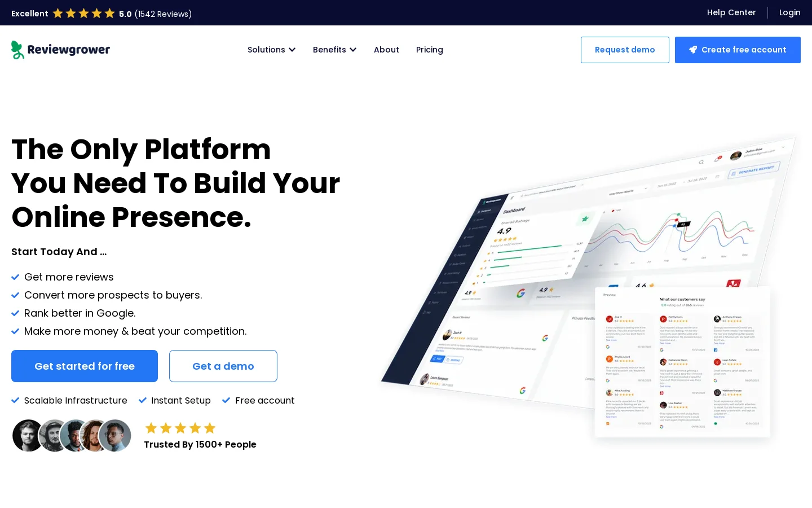Click checkmark beside Rank better in Google
Image resolution: width=812 pixels, height=508 pixels.
15,313
